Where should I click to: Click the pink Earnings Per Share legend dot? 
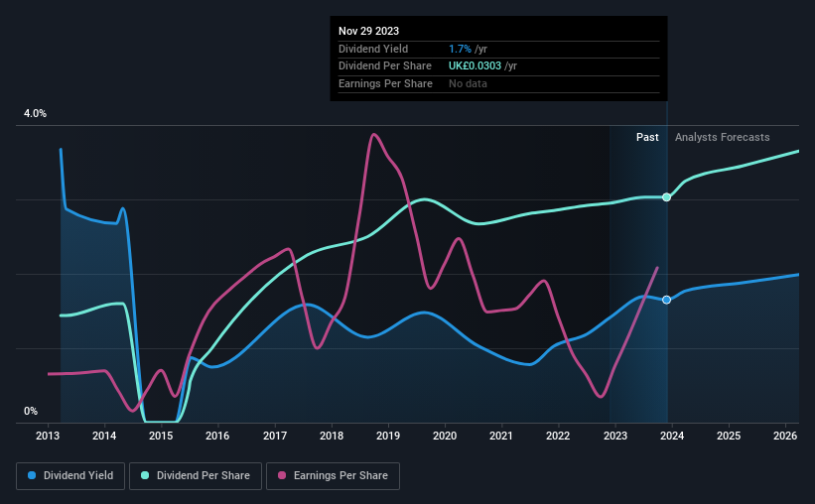click(282, 475)
